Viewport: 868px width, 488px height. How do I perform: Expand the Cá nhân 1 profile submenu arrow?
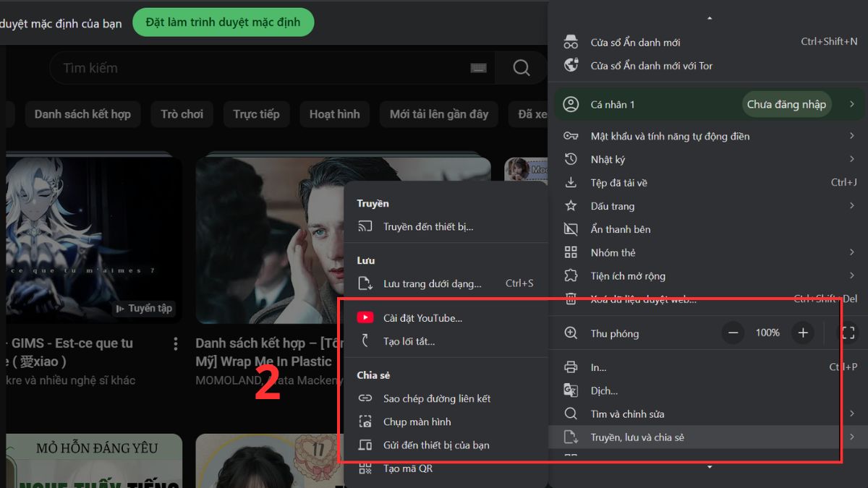pyautogui.click(x=851, y=104)
